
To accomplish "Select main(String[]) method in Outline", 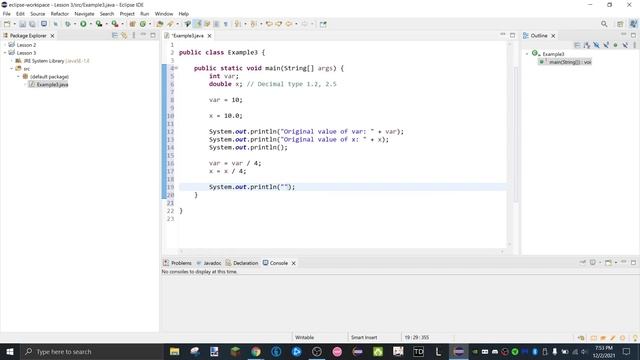I will (x=565, y=62).
